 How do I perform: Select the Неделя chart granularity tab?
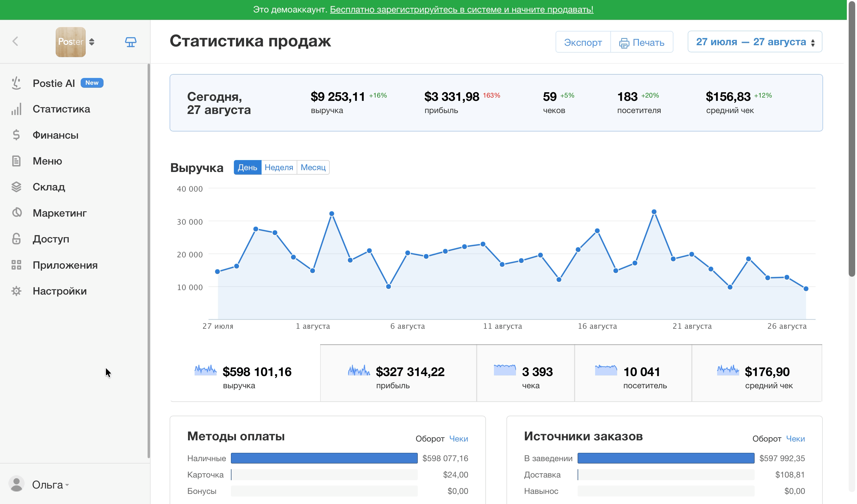click(279, 167)
